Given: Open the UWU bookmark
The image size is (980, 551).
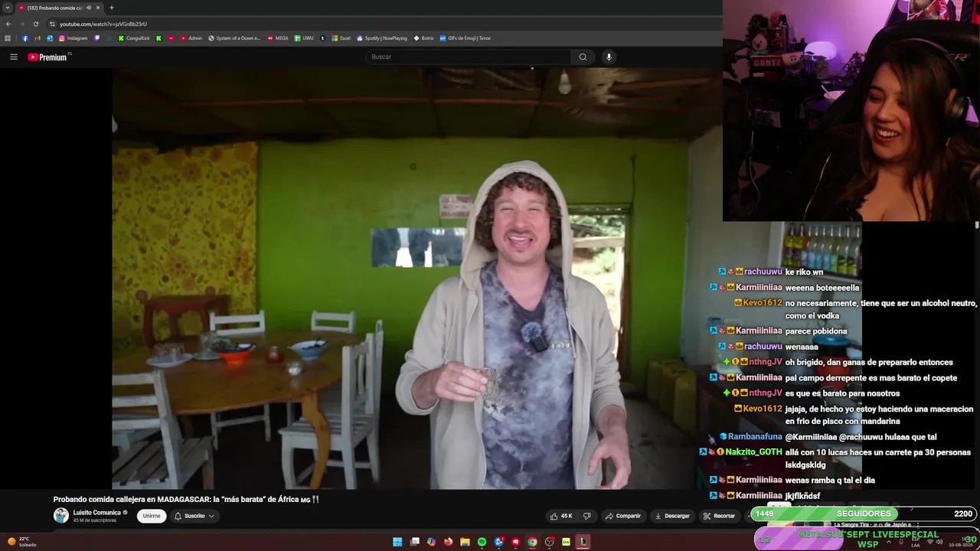Looking at the screenshot, I should pyautogui.click(x=304, y=38).
